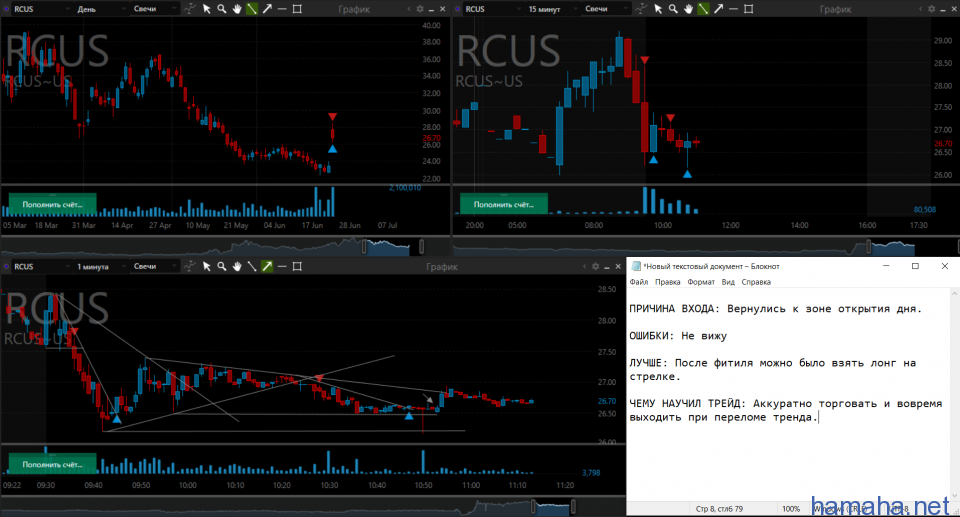The height and width of the screenshot is (517, 960).
Task: Open the Справка menu in Notepad
Action: 756,282
